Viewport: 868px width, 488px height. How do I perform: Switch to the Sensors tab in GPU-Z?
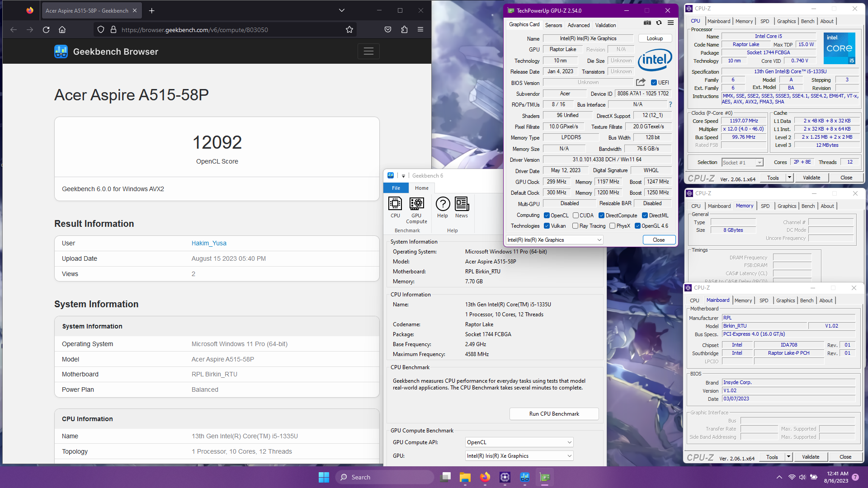point(553,25)
